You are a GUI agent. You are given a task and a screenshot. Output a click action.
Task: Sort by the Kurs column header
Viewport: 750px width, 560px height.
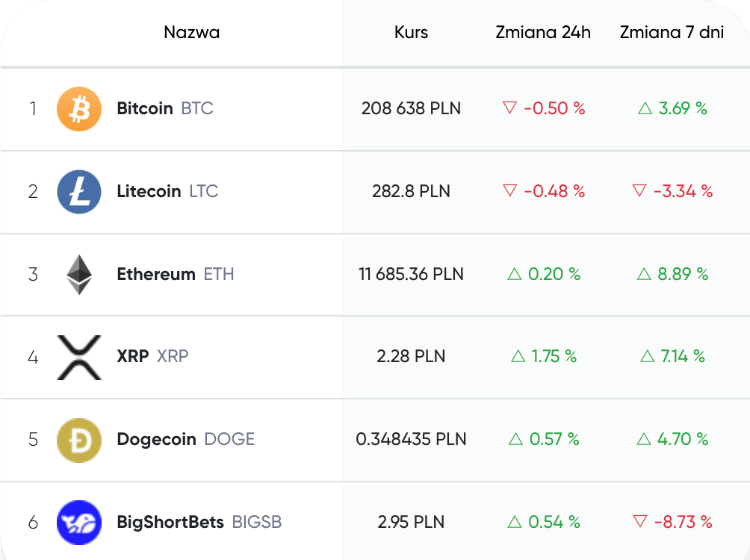[411, 32]
